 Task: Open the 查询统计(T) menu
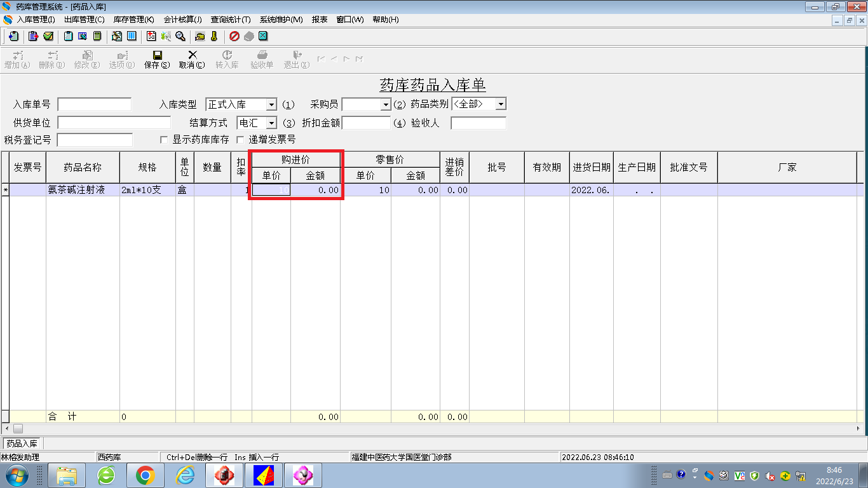(x=231, y=20)
